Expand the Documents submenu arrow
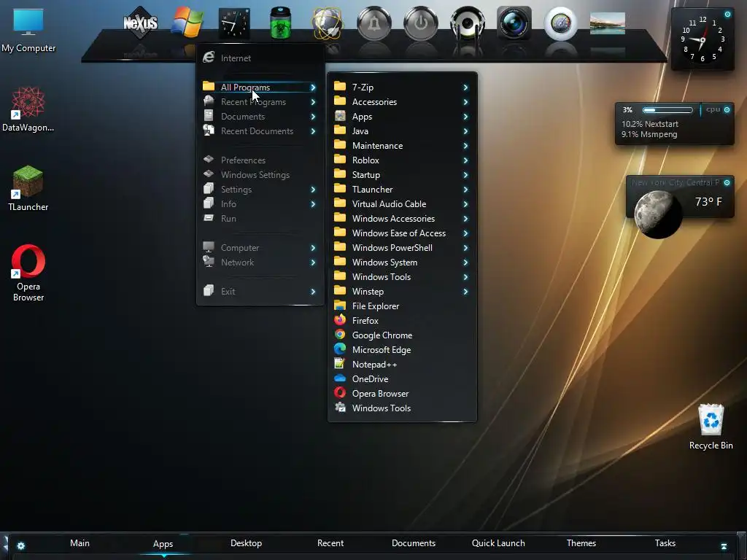The image size is (747, 560). point(313,117)
